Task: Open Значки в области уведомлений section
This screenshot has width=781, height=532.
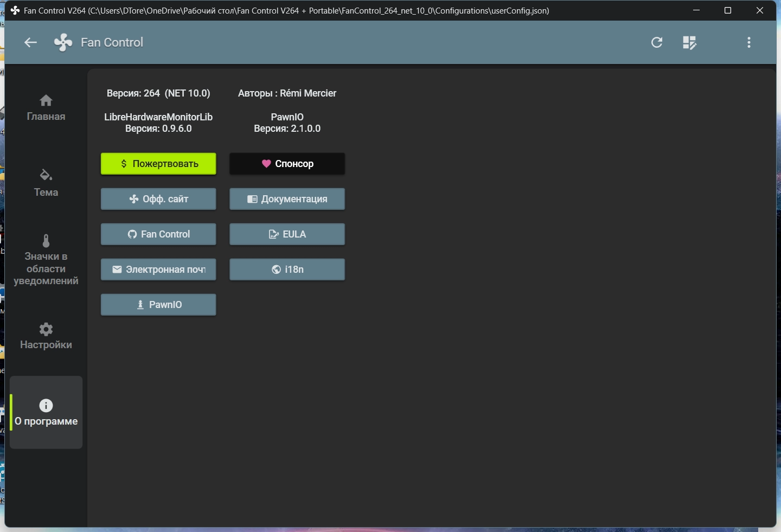Action: coord(46,260)
